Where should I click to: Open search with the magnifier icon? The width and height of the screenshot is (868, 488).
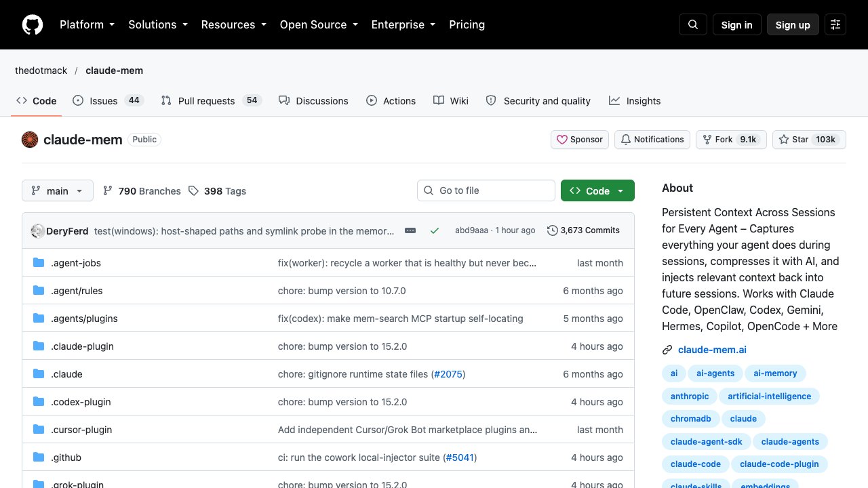(693, 24)
